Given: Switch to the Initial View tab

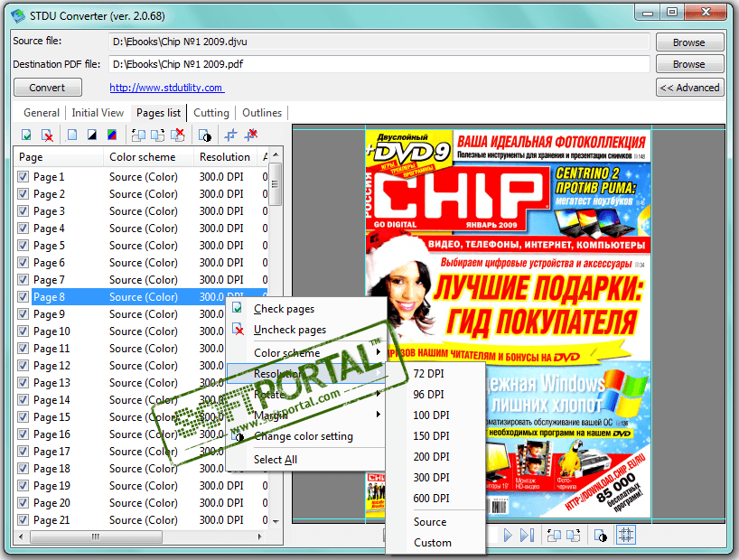Looking at the screenshot, I should click(x=98, y=113).
